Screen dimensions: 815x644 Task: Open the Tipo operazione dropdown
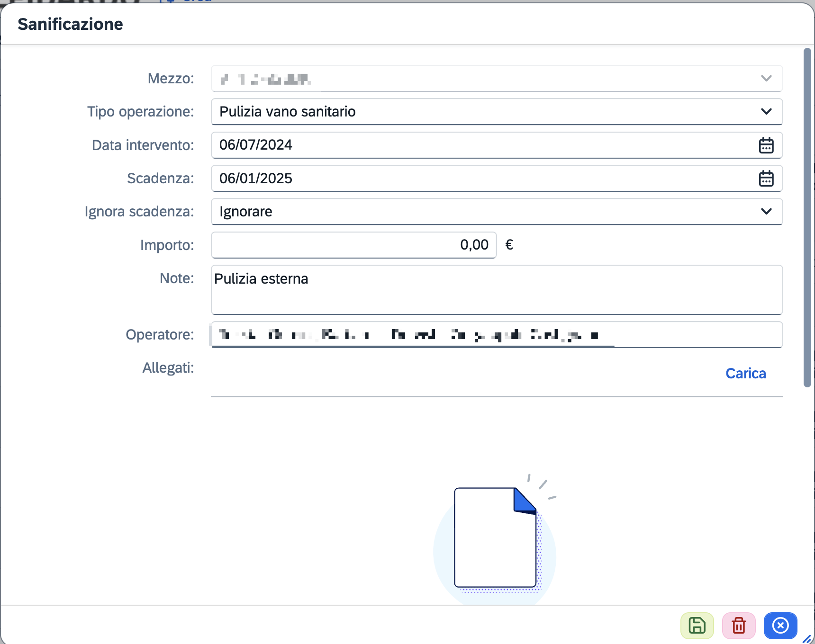(x=497, y=112)
